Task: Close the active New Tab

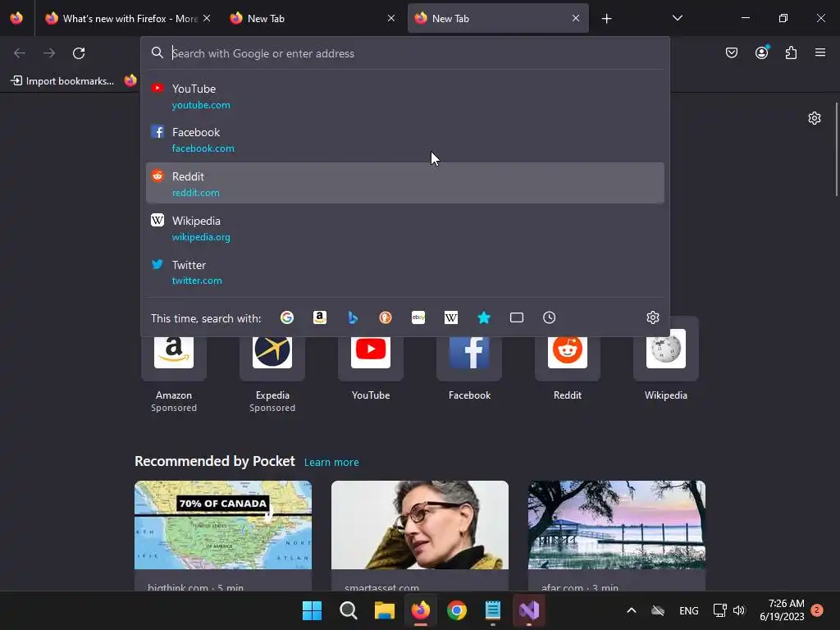Action: point(576,18)
